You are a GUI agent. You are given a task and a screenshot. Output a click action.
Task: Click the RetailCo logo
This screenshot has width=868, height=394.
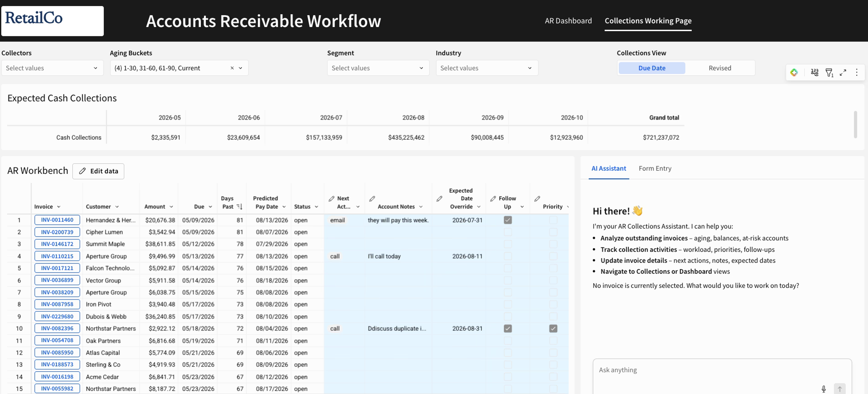tap(53, 21)
